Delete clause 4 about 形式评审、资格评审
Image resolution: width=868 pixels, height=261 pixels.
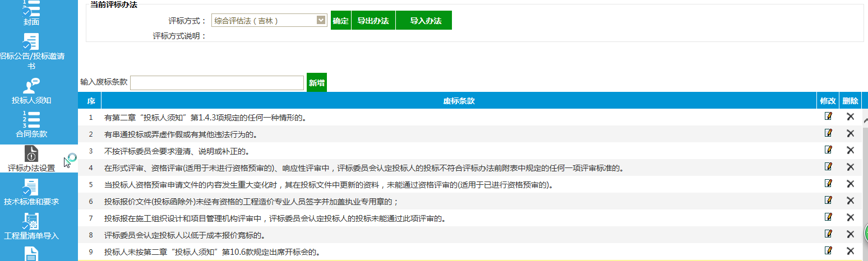[850, 167]
